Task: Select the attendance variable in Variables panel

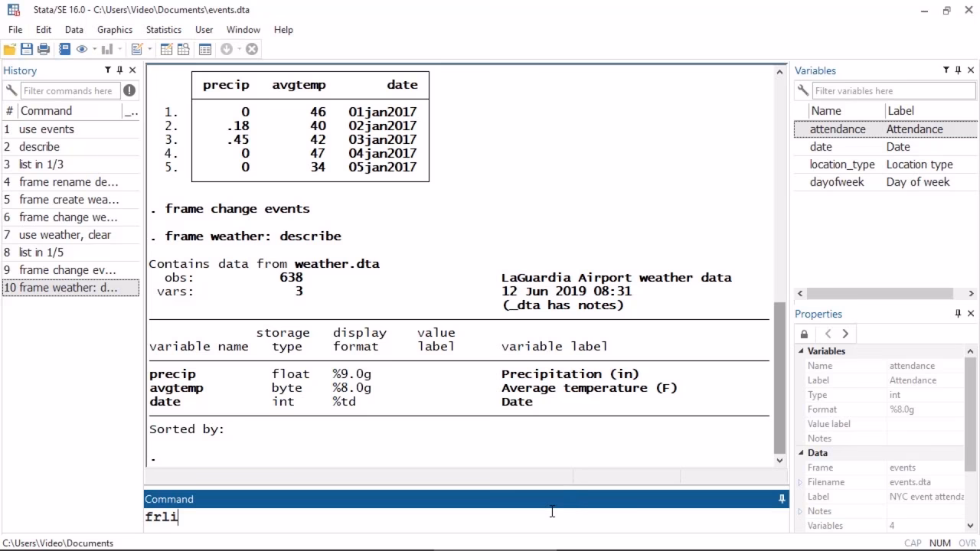Action: (x=838, y=129)
